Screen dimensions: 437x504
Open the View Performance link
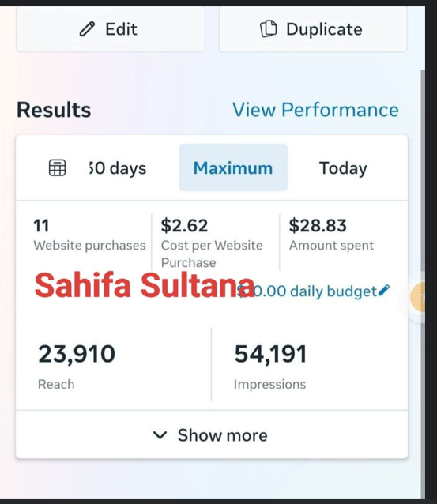click(315, 110)
